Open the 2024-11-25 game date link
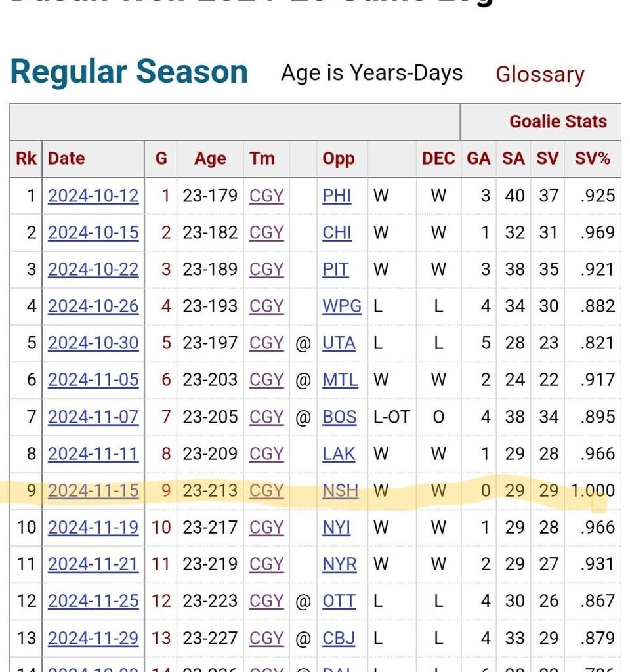630x672 pixels. click(93, 600)
